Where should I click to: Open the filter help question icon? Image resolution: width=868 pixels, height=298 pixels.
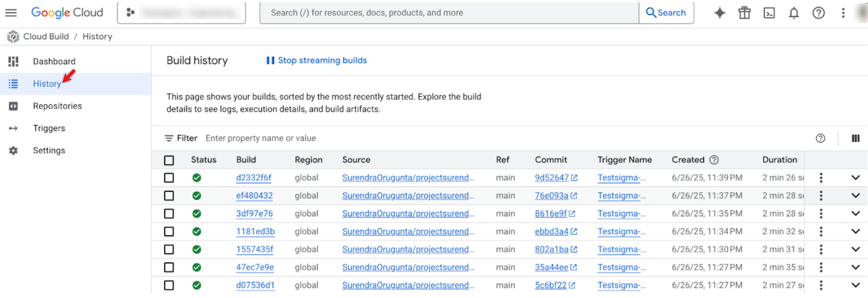[x=820, y=138]
